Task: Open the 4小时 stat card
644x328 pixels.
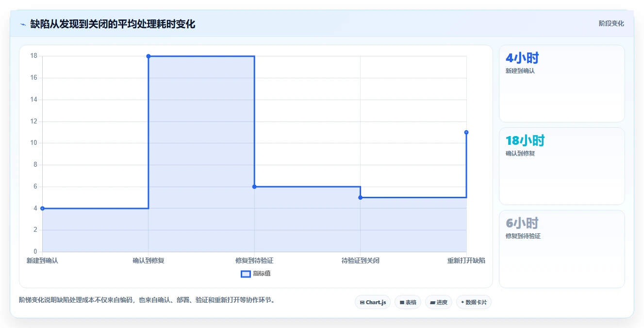Action: (562, 84)
